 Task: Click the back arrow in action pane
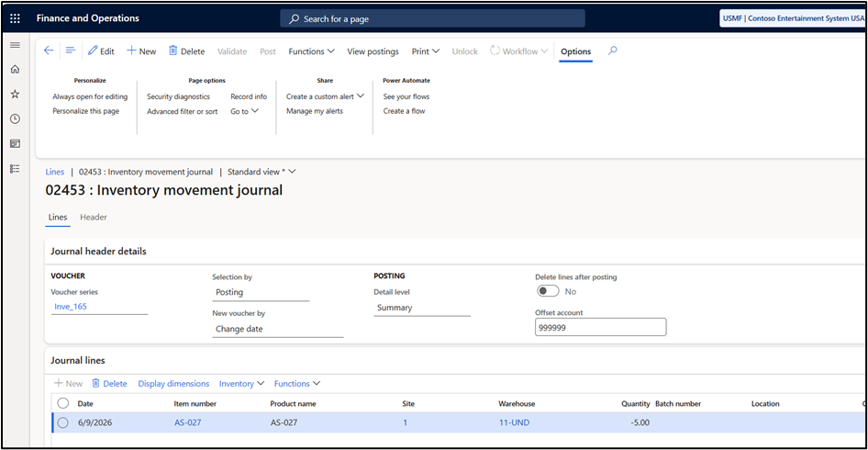point(49,51)
